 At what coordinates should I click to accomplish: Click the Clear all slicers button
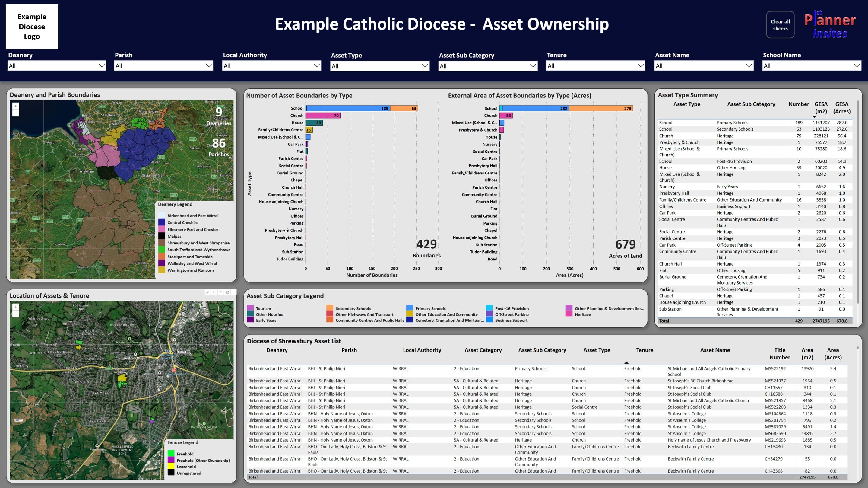[x=781, y=24]
